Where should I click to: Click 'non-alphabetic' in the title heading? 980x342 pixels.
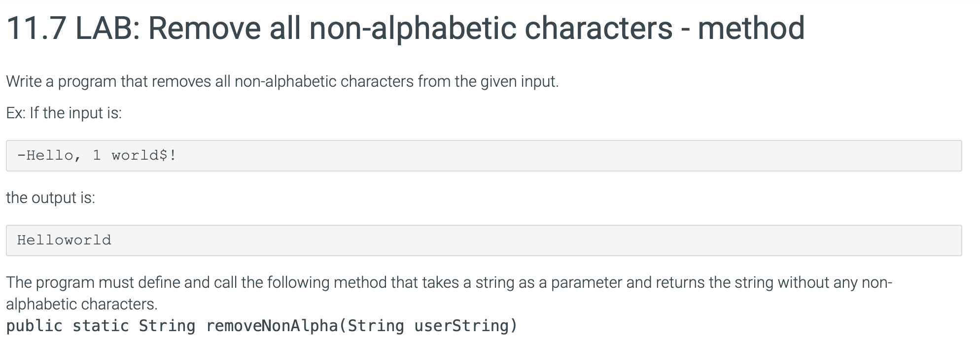(413, 28)
